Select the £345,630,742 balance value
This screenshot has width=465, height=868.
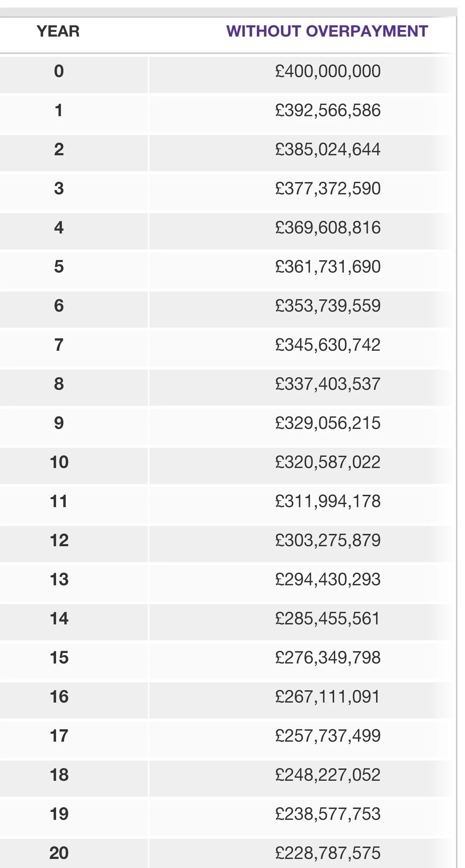[328, 345]
